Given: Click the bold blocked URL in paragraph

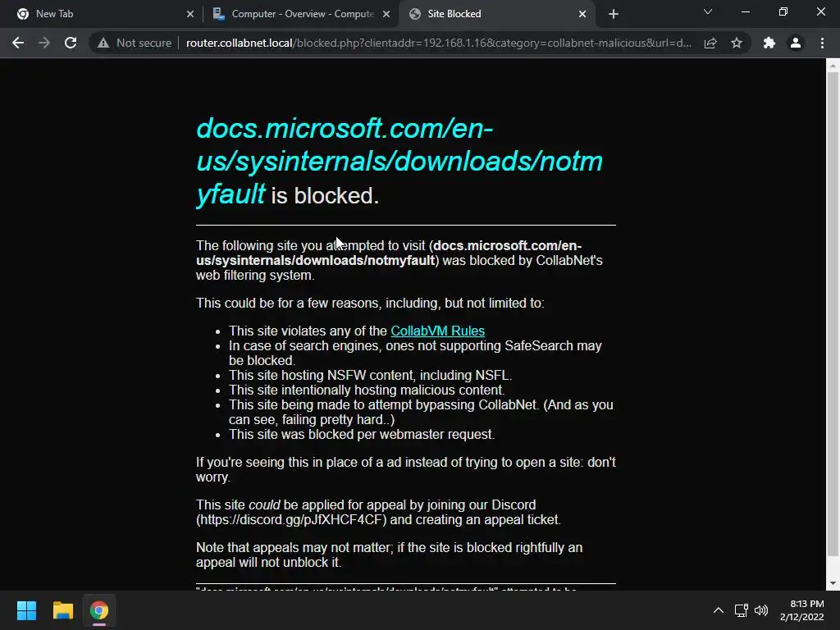Looking at the screenshot, I should click(x=389, y=253).
